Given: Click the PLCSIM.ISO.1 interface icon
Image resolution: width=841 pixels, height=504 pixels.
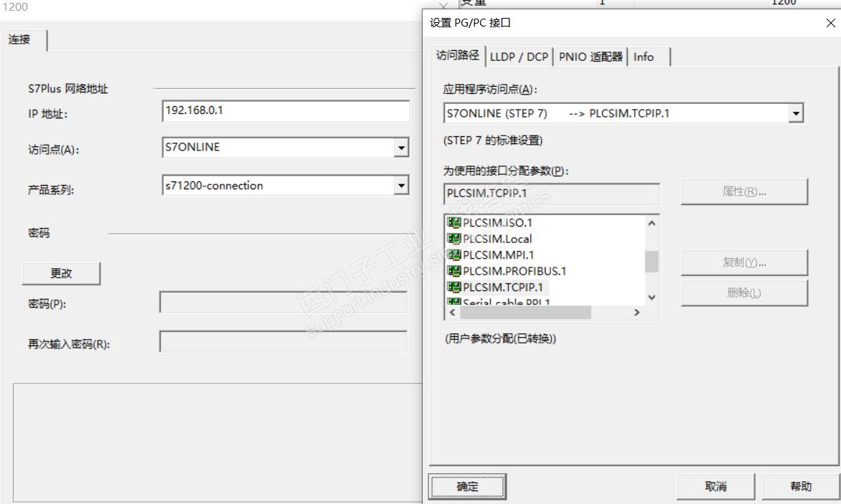Looking at the screenshot, I should point(454,223).
